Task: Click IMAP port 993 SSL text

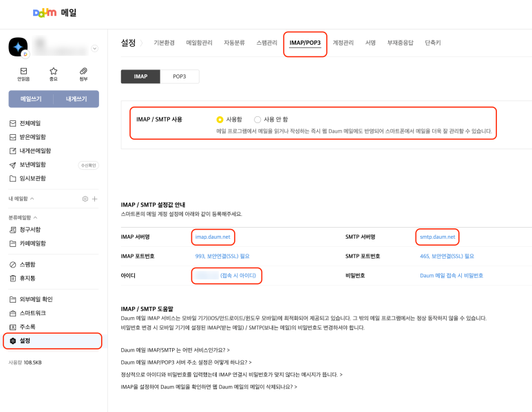Action: coord(222,257)
